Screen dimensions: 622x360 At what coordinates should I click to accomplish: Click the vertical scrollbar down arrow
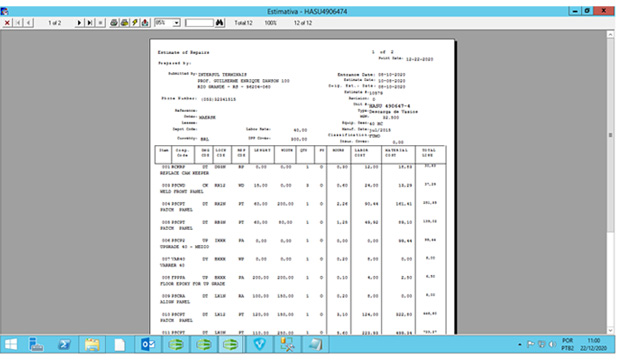click(x=610, y=330)
